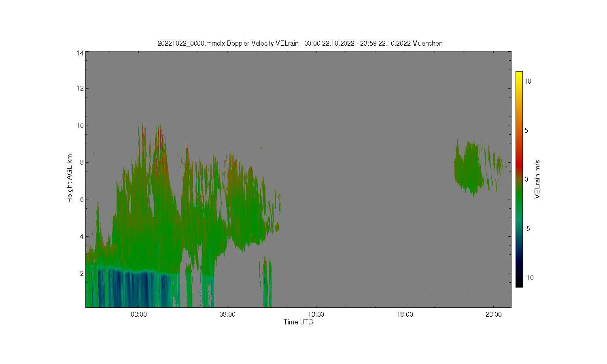Image resolution: width=607 pixels, height=364 pixels.
Task: Click the height tick label 8
Action: [82, 162]
